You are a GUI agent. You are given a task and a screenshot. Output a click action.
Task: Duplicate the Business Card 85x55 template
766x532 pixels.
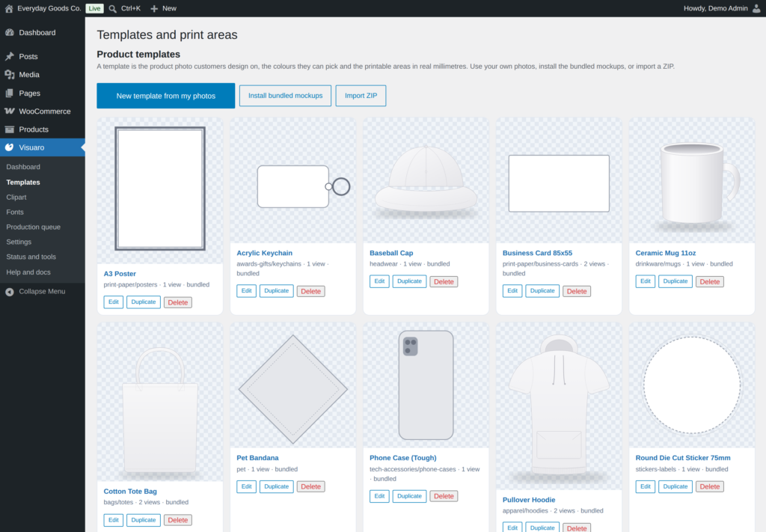(542, 290)
